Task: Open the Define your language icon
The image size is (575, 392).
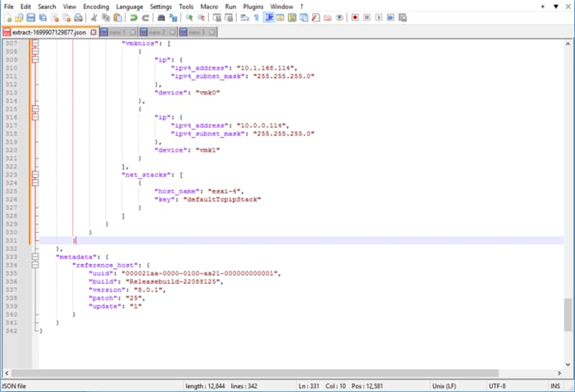Action: [281, 17]
